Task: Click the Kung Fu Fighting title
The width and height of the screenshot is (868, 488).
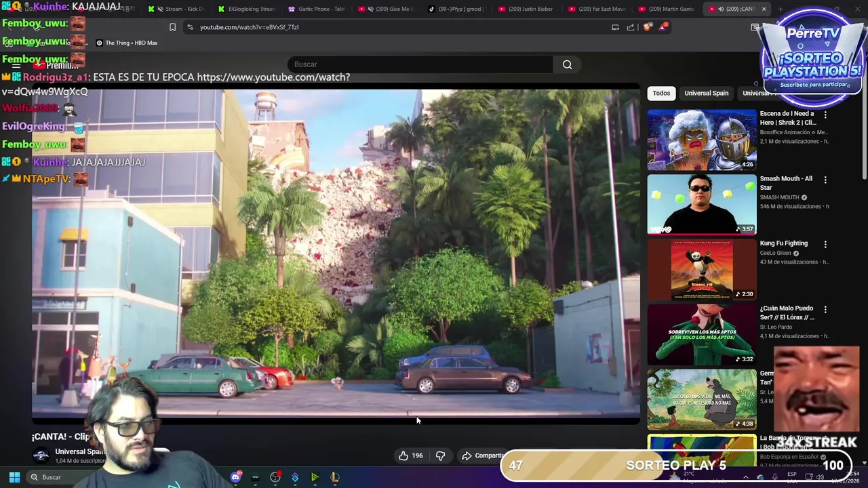Action: point(783,243)
